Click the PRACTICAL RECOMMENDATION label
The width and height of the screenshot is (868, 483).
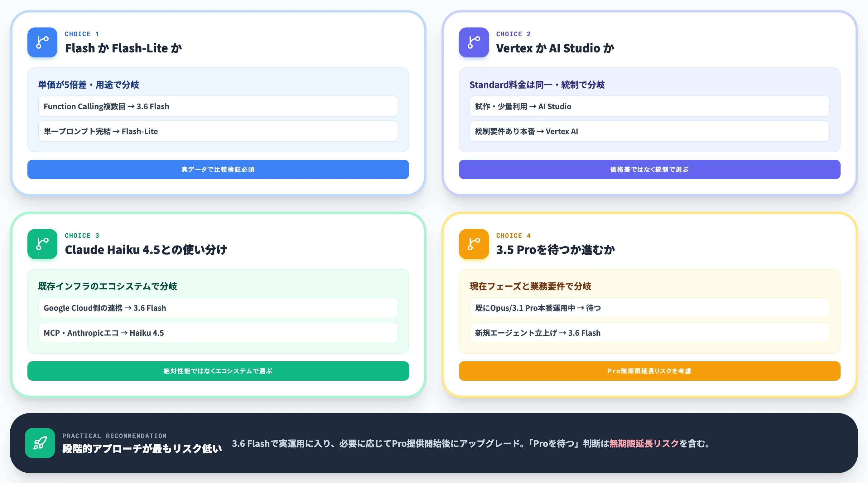click(x=114, y=436)
